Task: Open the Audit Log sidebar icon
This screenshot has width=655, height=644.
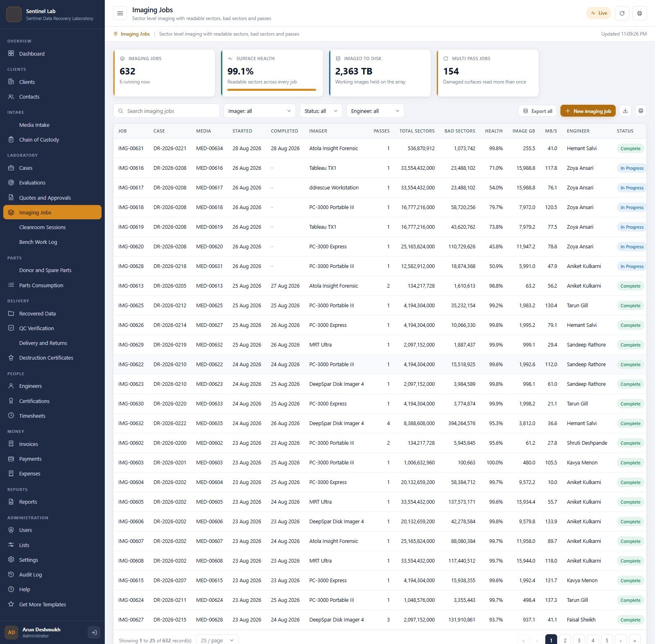Action: [x=11, y=574]
